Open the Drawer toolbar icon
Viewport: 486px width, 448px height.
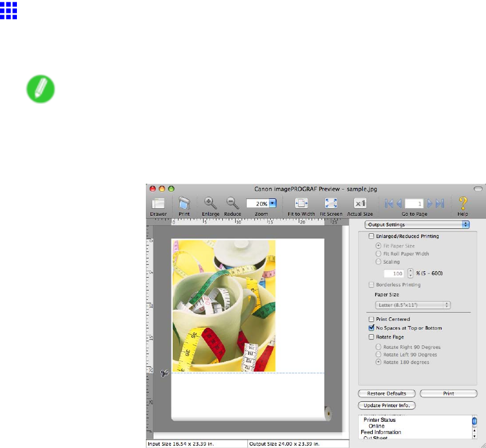click(x=158, y=204)
